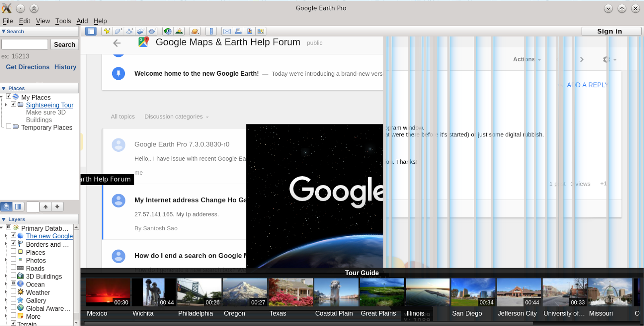Click the Email envelope toolbar icon
The height and width of the screenshot is (326, 644).
[x=227, y=31]
